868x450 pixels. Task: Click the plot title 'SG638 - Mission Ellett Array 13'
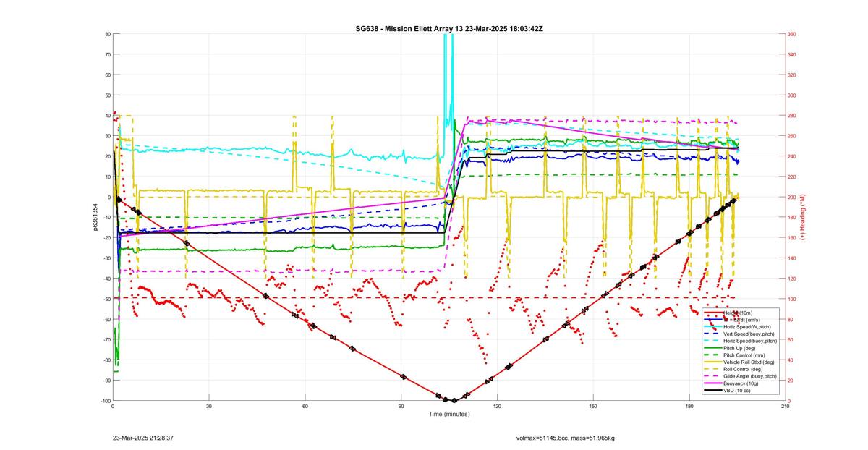point(411,28)
